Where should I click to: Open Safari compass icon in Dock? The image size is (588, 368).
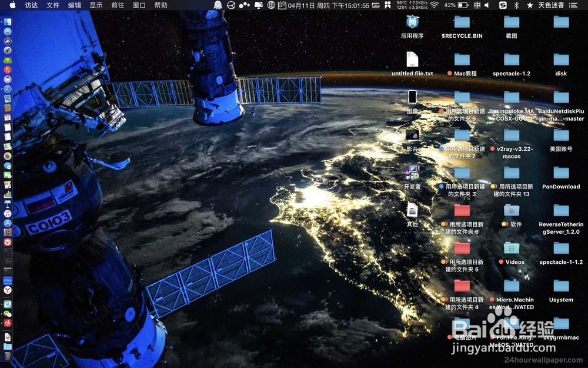coord(8,89)
